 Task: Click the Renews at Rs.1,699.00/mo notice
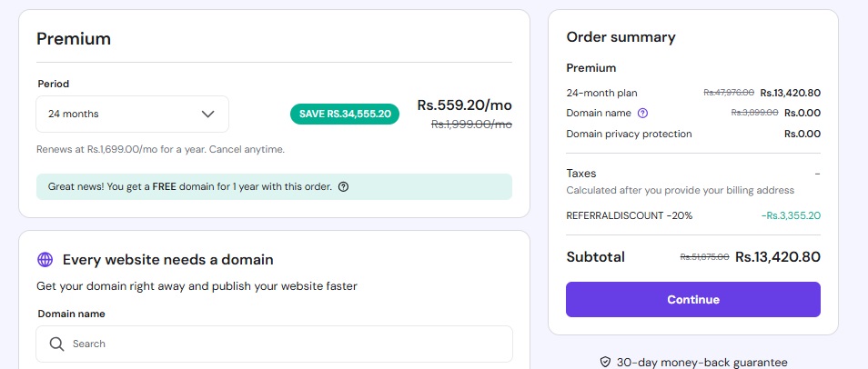coord(160,149)
